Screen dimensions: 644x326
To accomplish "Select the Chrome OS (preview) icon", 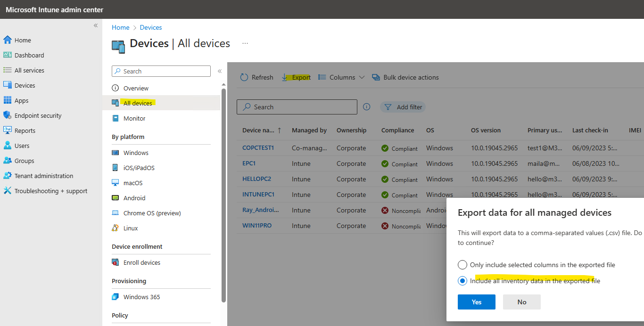I will pyautogui.click(x=116, y=213).
